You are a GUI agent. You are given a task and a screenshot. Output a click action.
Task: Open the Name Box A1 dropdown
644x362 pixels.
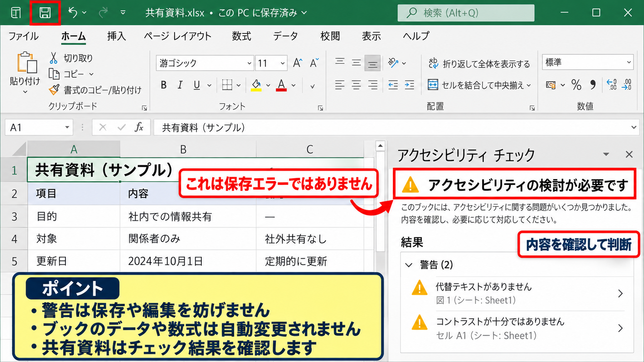pyautogui.click(x=67, y=127)
